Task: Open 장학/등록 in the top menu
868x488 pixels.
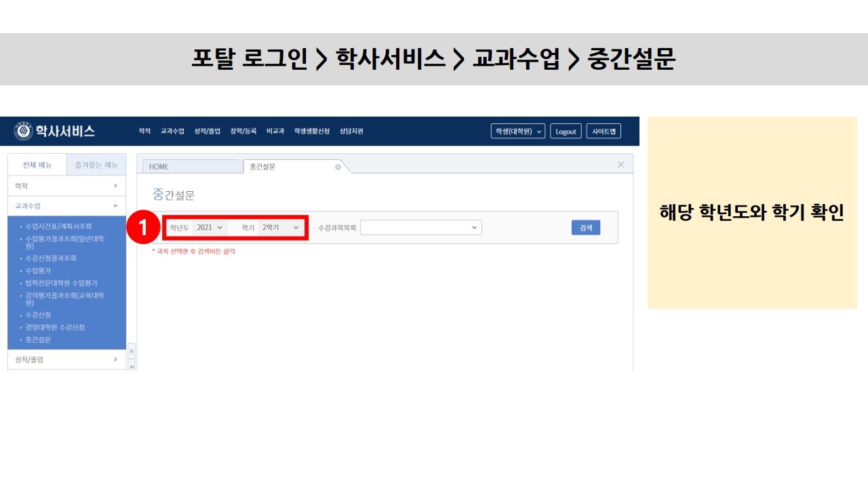Action: pyautogui.click(x=243, y=131)
